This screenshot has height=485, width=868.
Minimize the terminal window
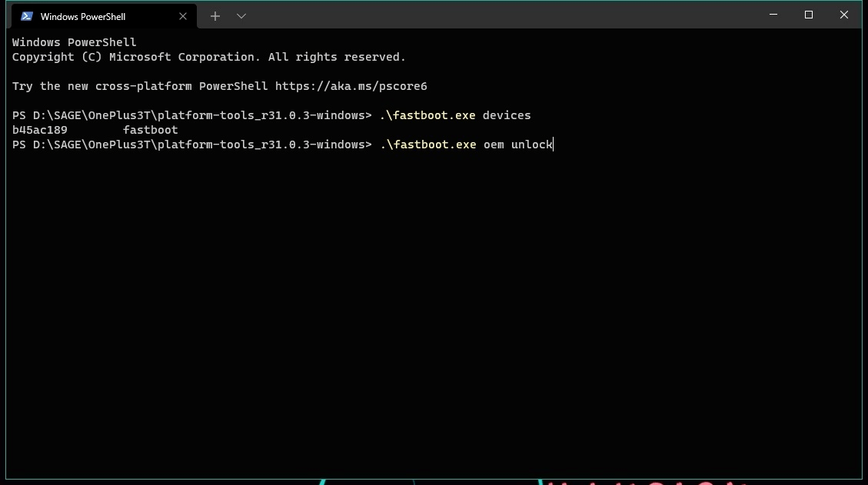click(x=773, y=15)
